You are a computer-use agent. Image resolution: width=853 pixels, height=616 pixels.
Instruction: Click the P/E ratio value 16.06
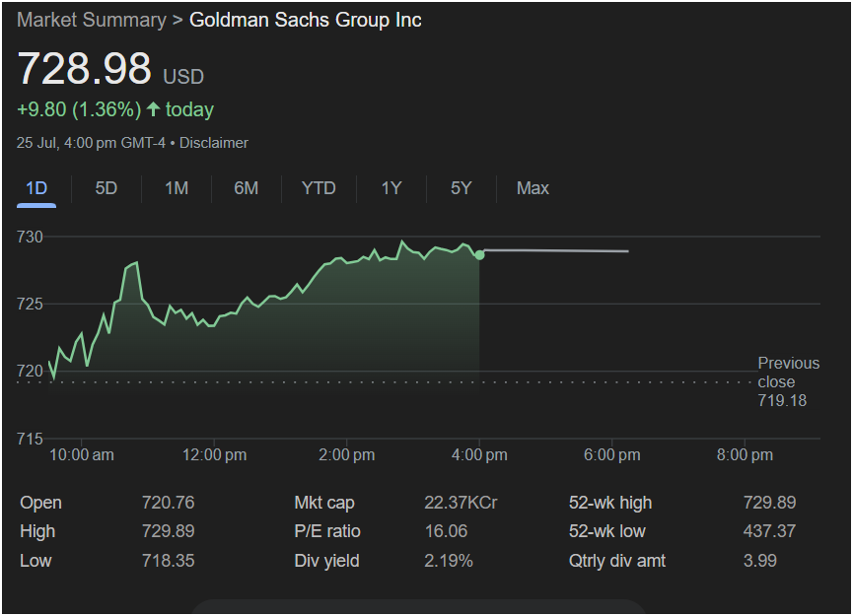pos(446,531)
